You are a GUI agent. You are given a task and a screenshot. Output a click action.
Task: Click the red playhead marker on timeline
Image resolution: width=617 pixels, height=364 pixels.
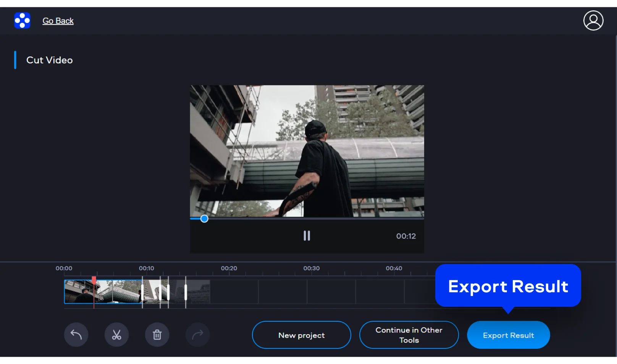[94, 280]
